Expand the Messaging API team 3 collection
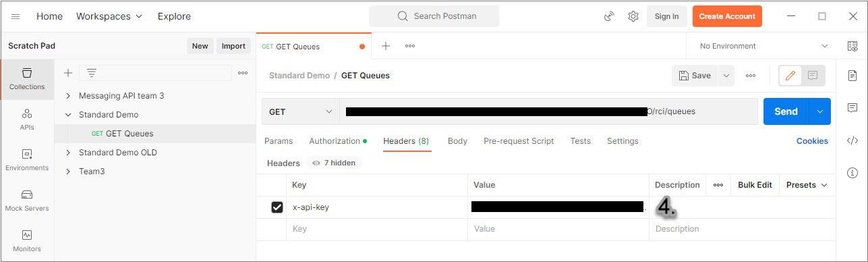Screen dimensions: 868x262 tap(68, 96)
